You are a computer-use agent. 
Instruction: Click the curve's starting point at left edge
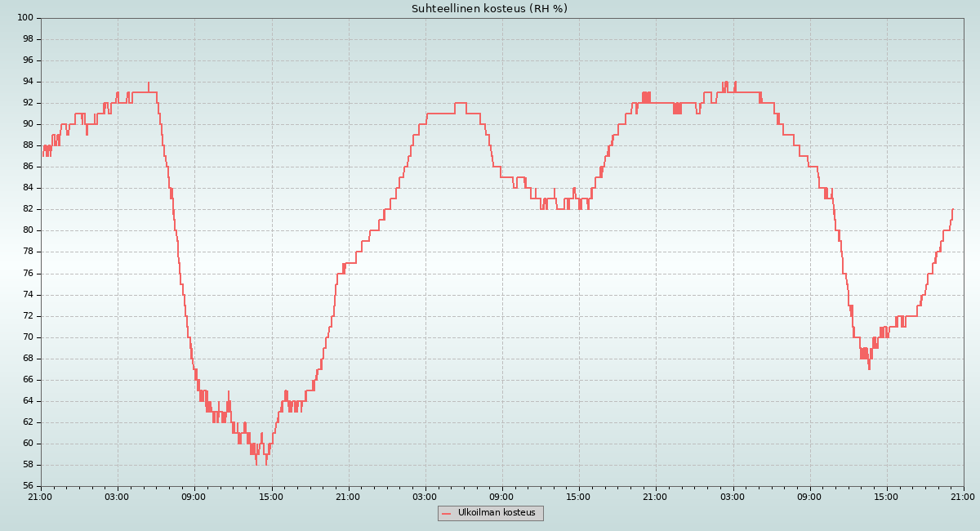42,155
